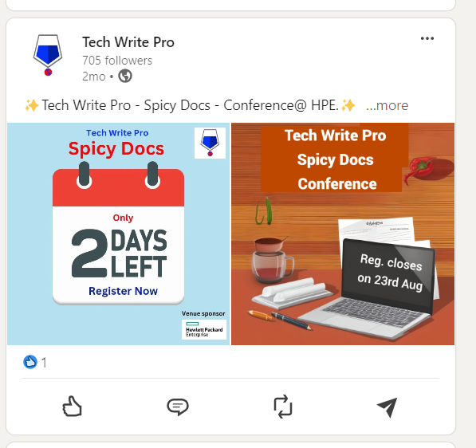Expand post text with ...more
This screenshot has width=476, height=448.
coord(387,105)
